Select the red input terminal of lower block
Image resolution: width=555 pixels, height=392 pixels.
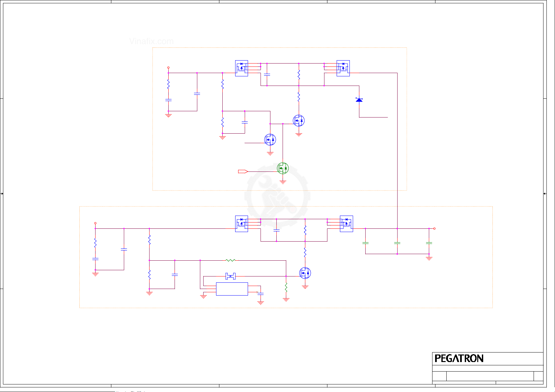click(x=95, y=223)
